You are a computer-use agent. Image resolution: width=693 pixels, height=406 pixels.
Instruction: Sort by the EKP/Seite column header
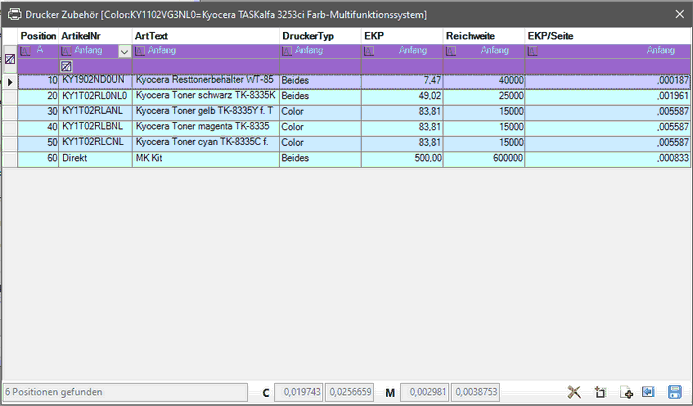point(608,36)
